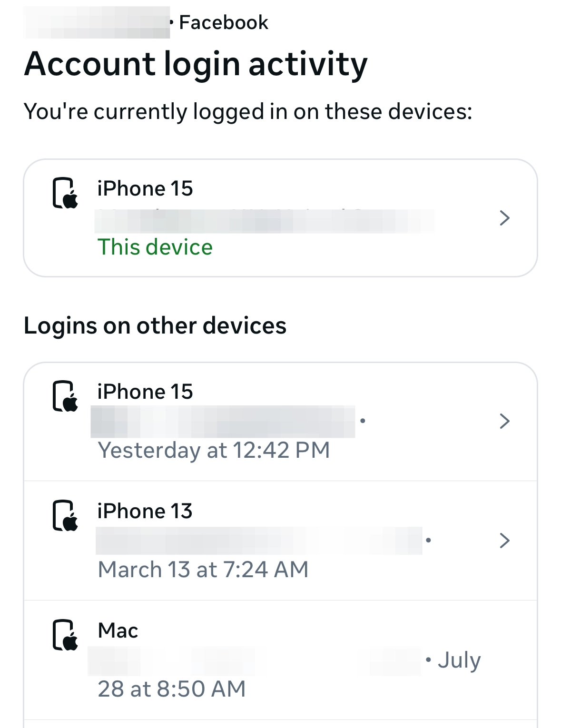
Task: Tap the "28 at 8:50 AM" Mac timestamp
Action: [x=172, y=689]
